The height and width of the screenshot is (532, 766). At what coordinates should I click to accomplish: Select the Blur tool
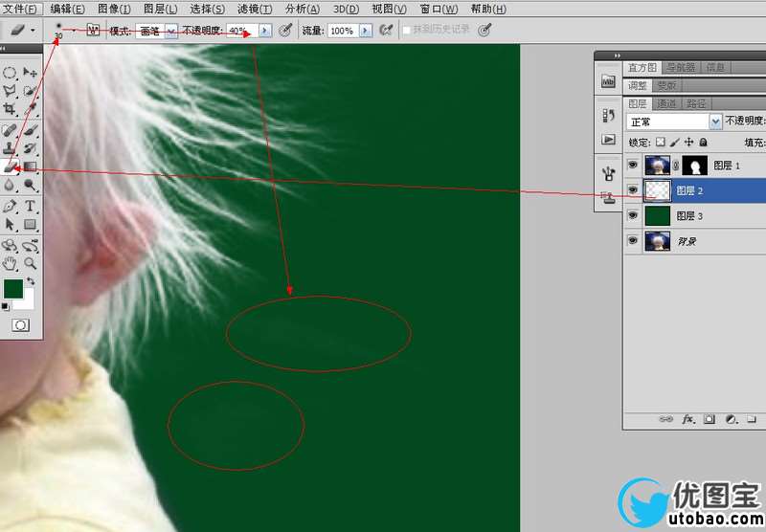(x=10, y=185)
